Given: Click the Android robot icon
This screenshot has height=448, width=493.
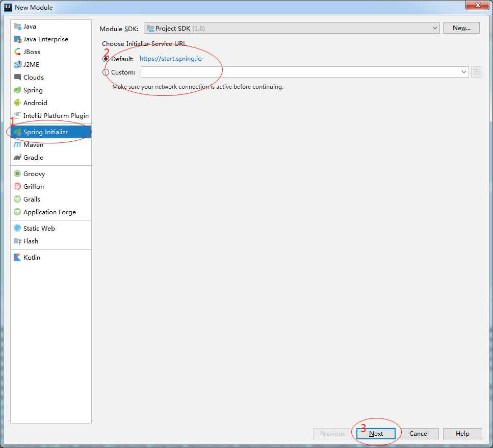Looking at the screenshot, I should click(x=17, y=103).
